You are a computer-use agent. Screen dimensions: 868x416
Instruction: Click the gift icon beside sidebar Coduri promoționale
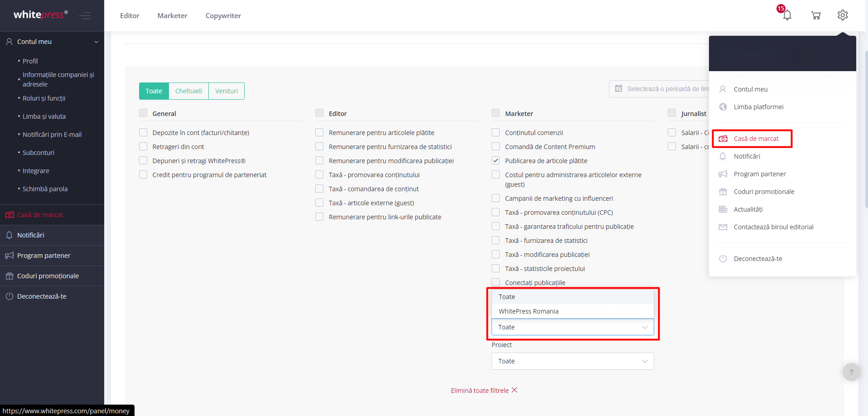click(10, 276)
